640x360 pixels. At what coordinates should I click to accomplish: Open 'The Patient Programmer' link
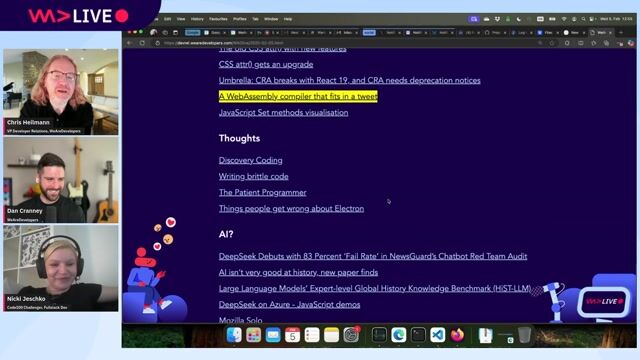[x=262, y=192]
